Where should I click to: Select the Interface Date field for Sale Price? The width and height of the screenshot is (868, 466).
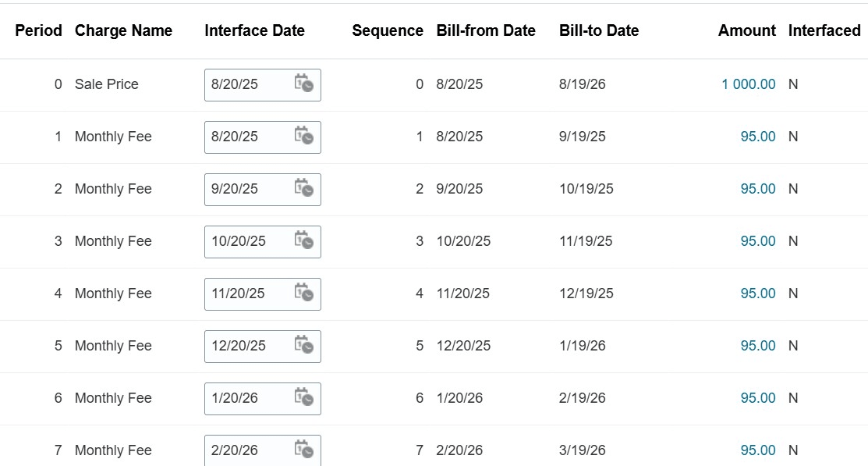click(x=250, y=85)
